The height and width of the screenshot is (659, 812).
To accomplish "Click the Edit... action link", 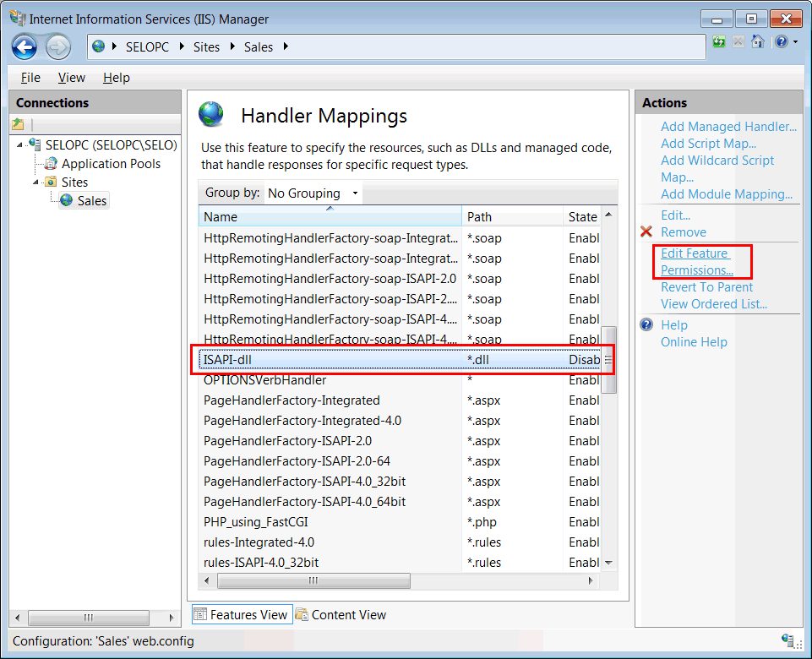I will pos(675,215).
